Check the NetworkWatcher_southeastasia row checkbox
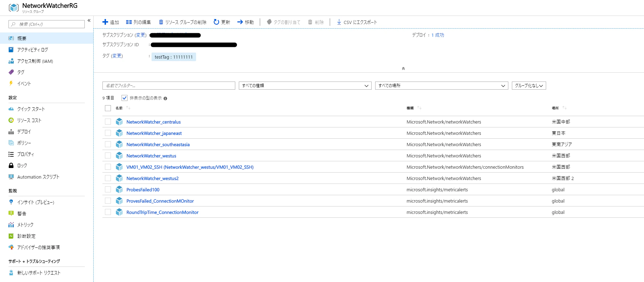The image size is (644, 282). pyautogui.click(x=108, y=144)
